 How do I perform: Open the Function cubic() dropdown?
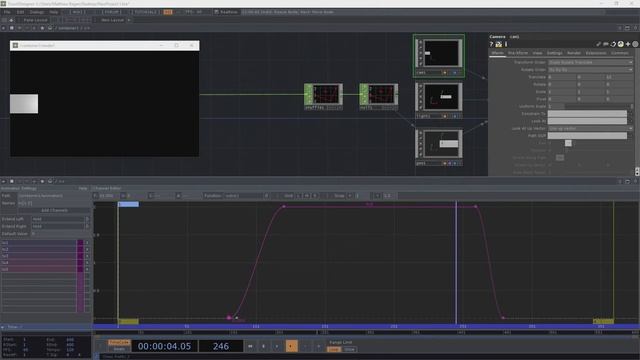tap(246, 196)
